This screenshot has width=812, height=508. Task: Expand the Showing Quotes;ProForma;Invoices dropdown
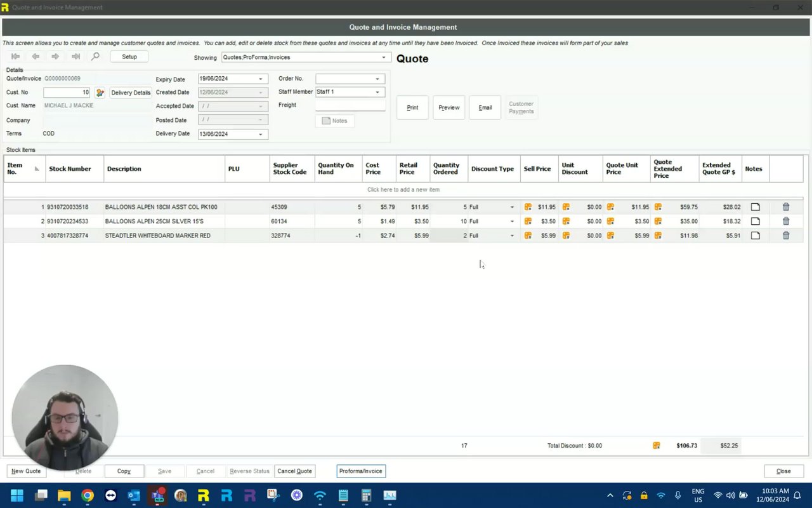pyautogui.click(x=383, y=57)
